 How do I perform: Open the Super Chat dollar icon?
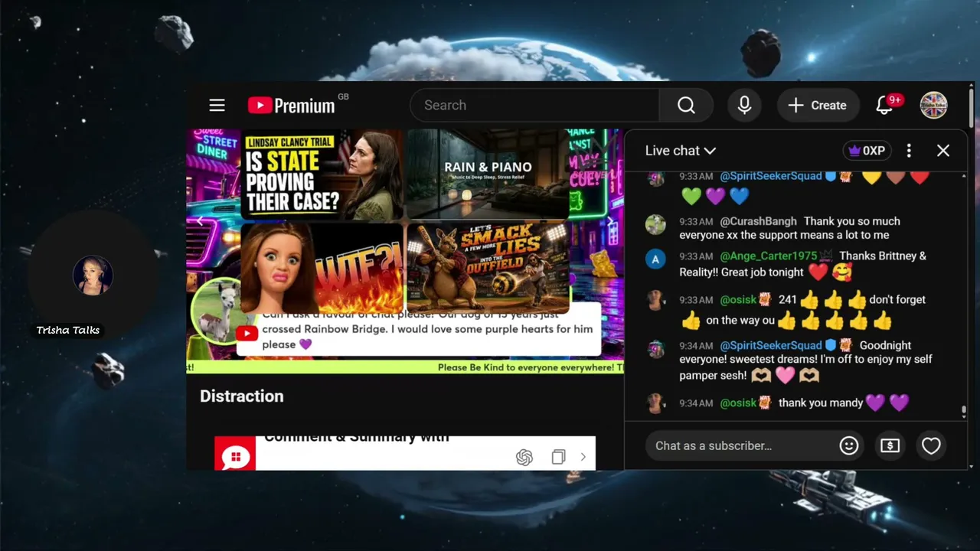pyautogui.click(x=890, y=445)
